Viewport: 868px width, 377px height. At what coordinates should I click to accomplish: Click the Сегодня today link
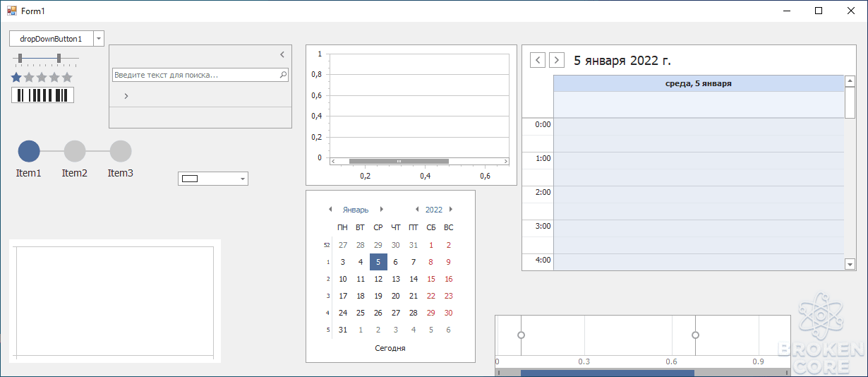click(390, 348)
